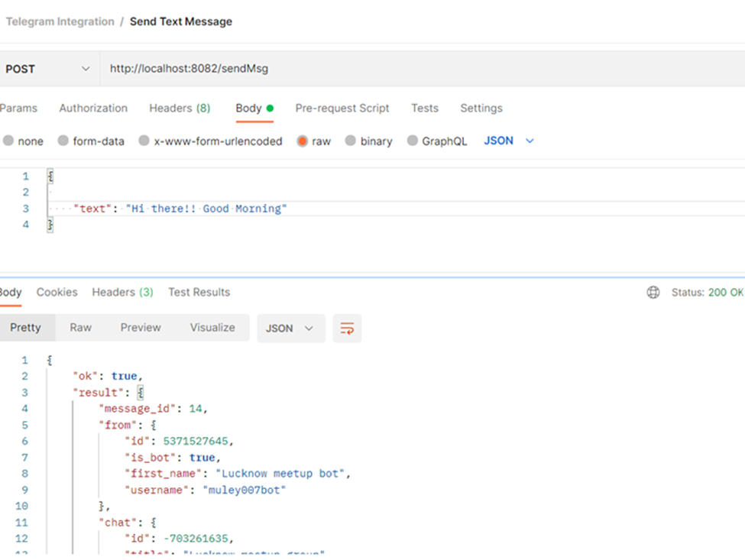This screenshot has height=560, width=745.
Task: Expand the JSON body format dropdown
Action: click(x=509, y=141)
